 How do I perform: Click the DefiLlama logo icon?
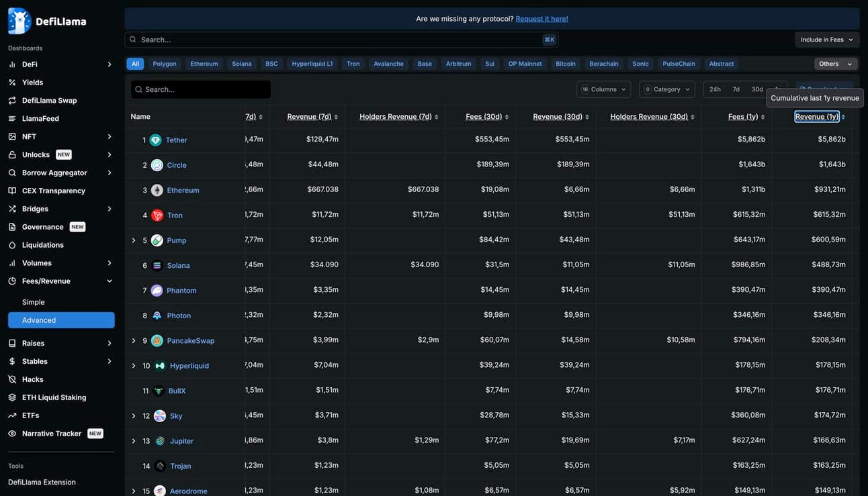[19, 21]
